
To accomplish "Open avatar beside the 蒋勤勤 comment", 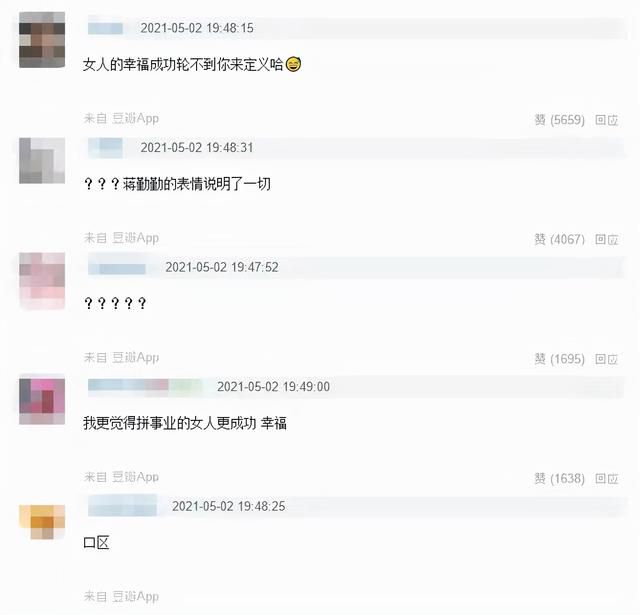I will click(42, 160).
